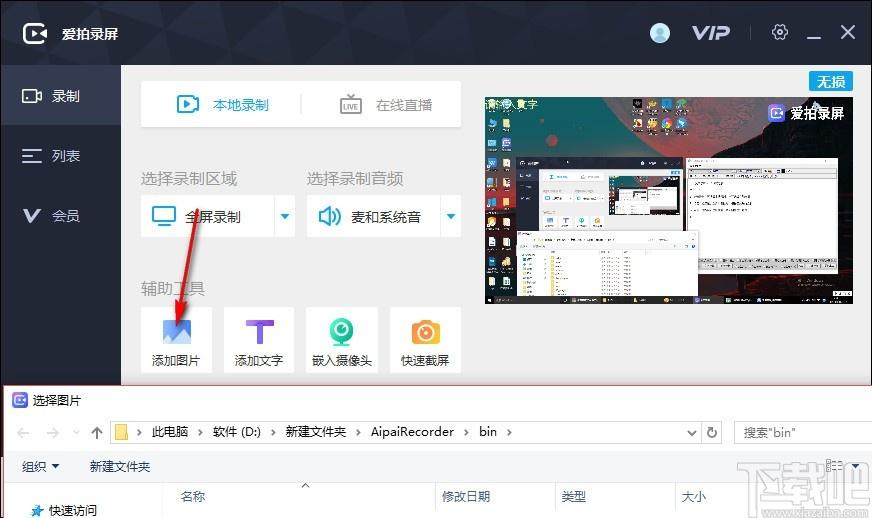Viewport: 872px width, 518px height.
Task: Go forward in the file dialog
Action: (x=53, y=432)
